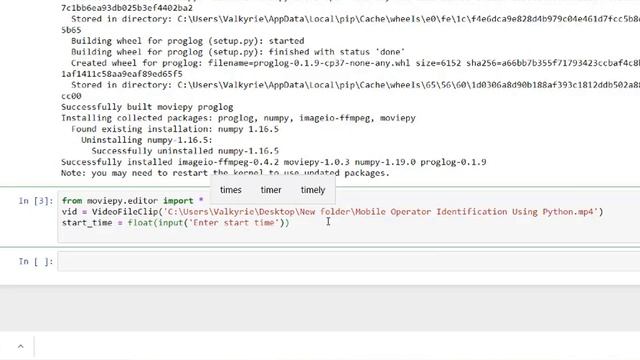Click the blank line in cell In [3]
The height and width of the screenshot is (360, 640).
(x=349, y=234)
